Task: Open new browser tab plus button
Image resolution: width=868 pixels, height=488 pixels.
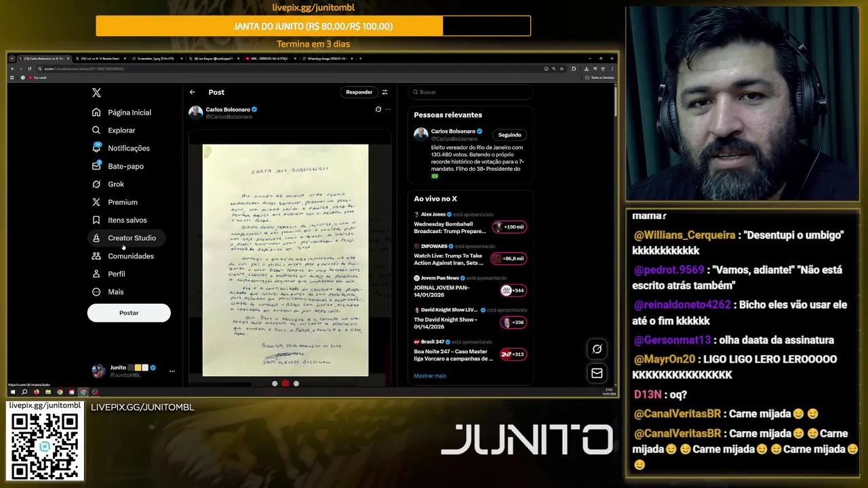Action: pos(360,58)
